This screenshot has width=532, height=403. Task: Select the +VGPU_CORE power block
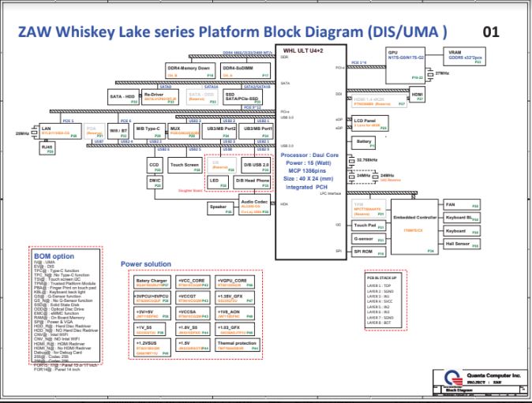[x=234, y=282]
